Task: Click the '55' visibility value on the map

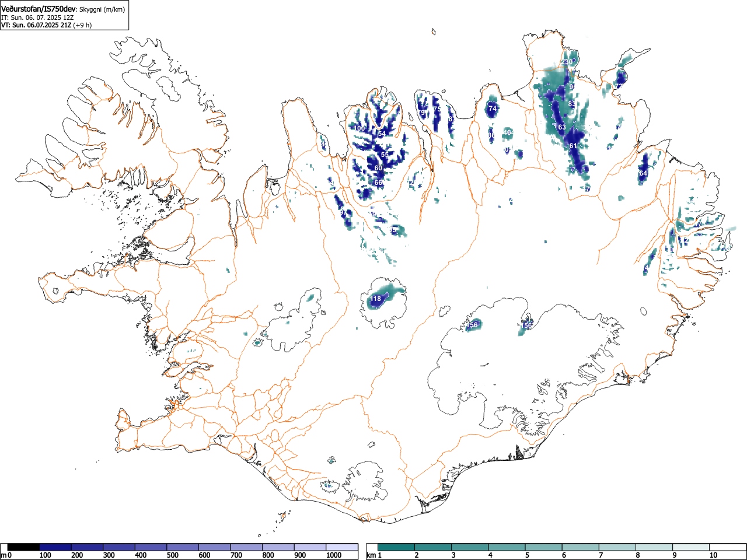Action: tap(384, 155)
